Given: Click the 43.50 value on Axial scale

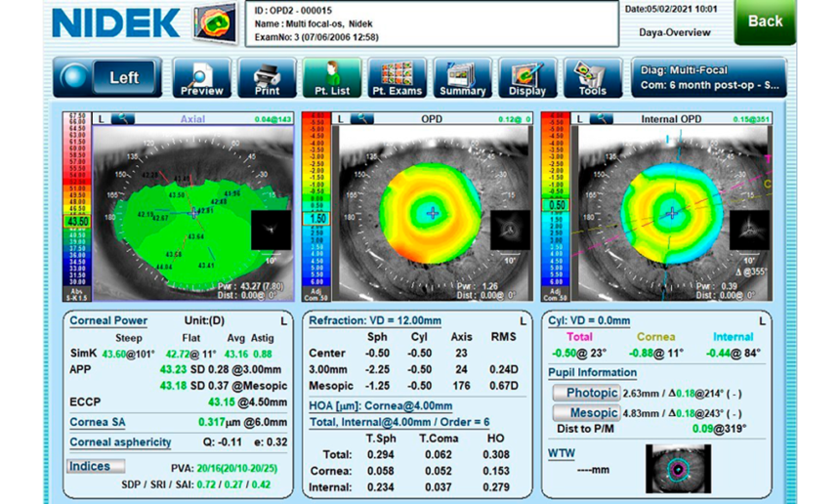Looking at the screenshot, I should [x=78, y=221].
